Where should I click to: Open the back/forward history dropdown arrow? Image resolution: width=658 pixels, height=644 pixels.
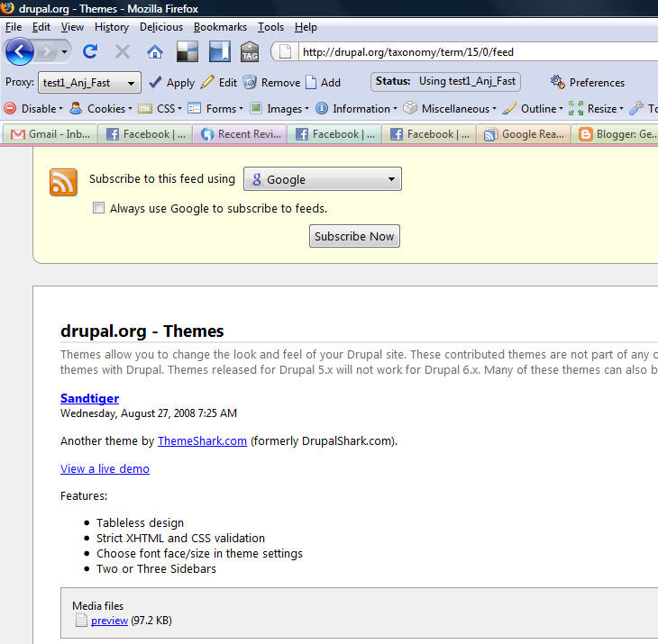point(64,52)
